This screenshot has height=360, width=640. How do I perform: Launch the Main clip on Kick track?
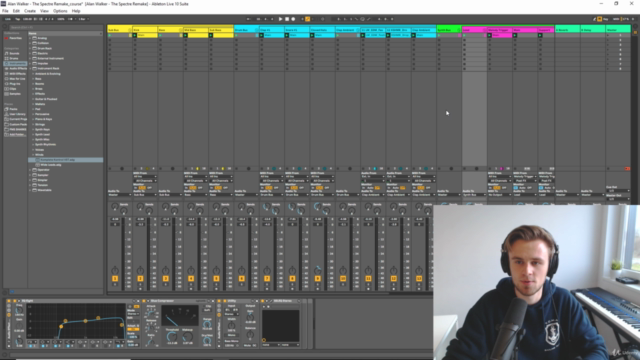[x=135, y=36]
